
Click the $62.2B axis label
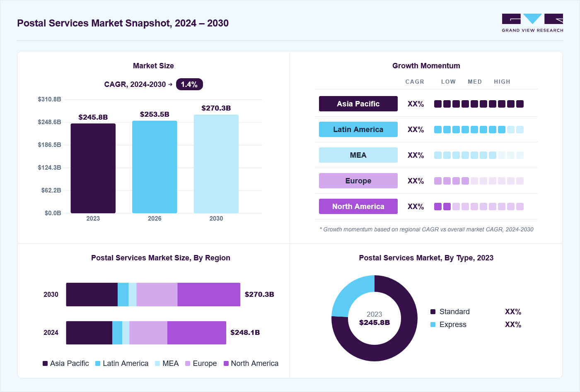coord(51,190)
